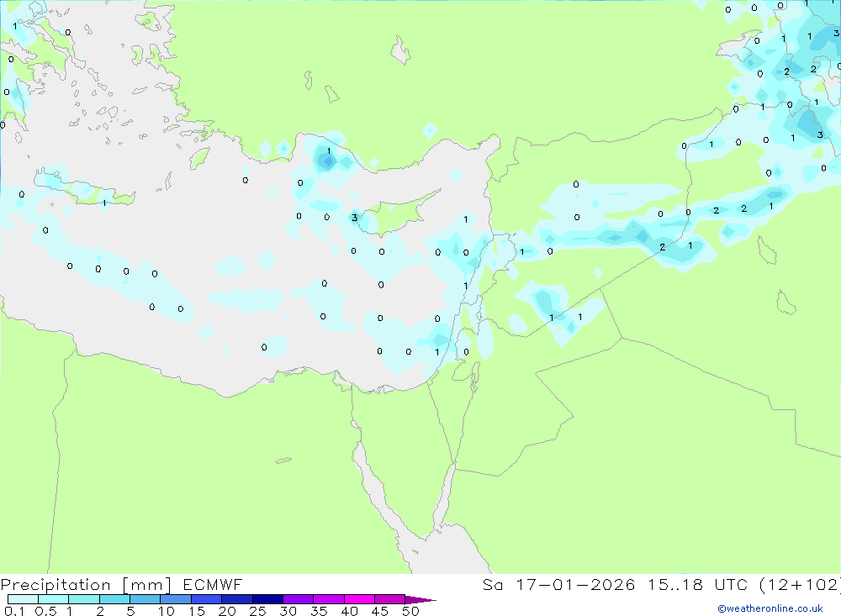Click the date '17-01-2026'
The height and width of the screenshot is (616, 841).
point(575,584)
